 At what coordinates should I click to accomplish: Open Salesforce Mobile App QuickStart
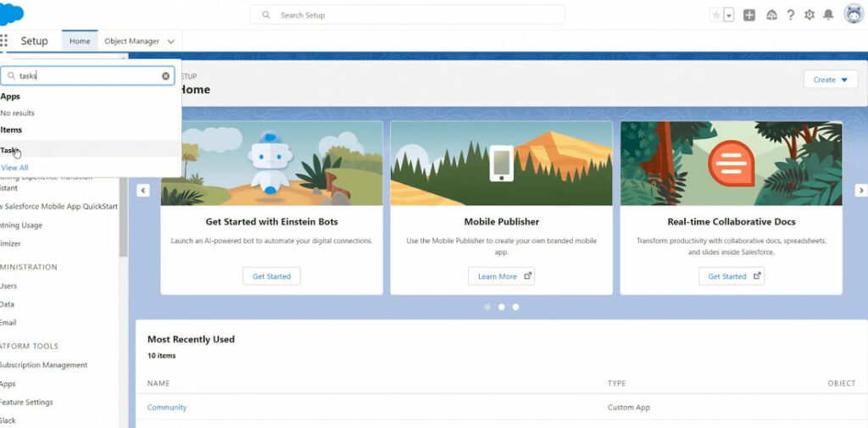pos(58,207)
